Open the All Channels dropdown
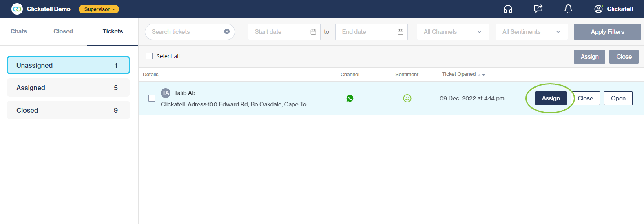This screenshot has height=224, width=644. click(x=453, y=32)
